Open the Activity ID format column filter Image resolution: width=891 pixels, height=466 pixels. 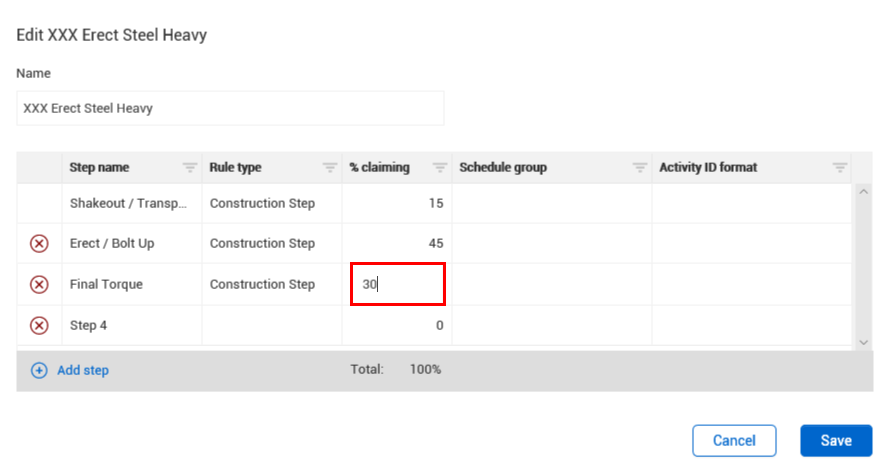tap(840, 168)
